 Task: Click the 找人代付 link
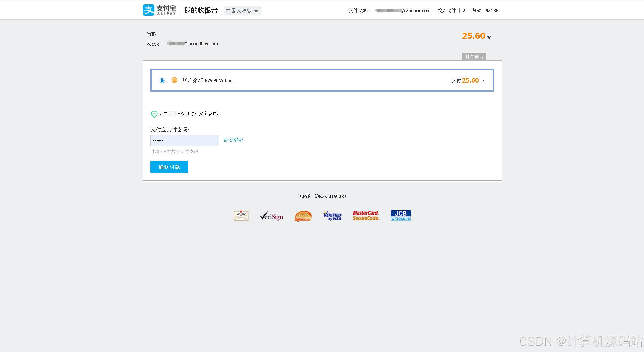[447, 11]
